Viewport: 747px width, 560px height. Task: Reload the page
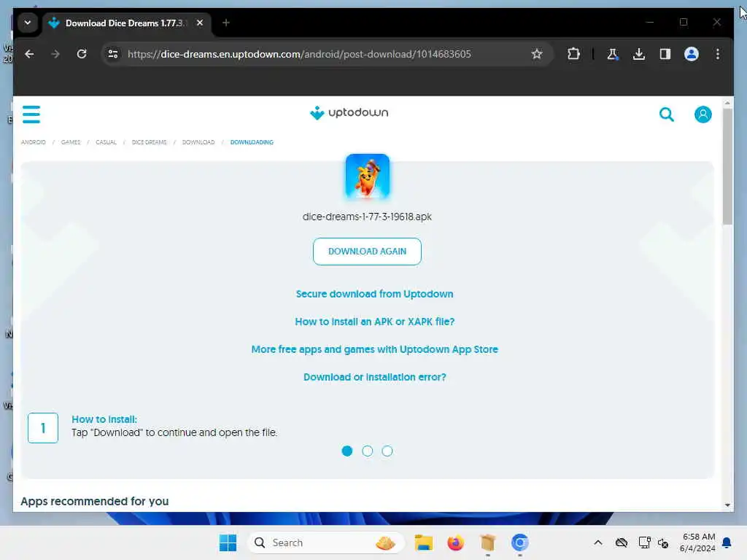(82, 54)
